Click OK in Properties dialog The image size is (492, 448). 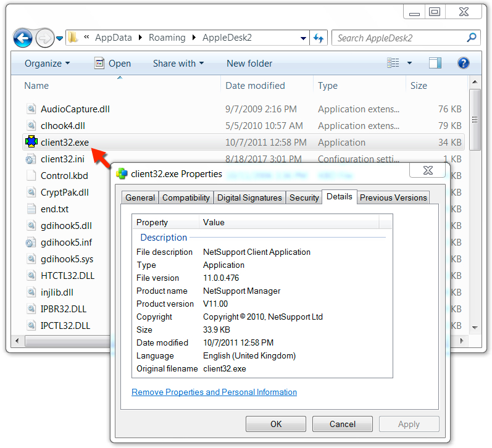pos(276,424)
